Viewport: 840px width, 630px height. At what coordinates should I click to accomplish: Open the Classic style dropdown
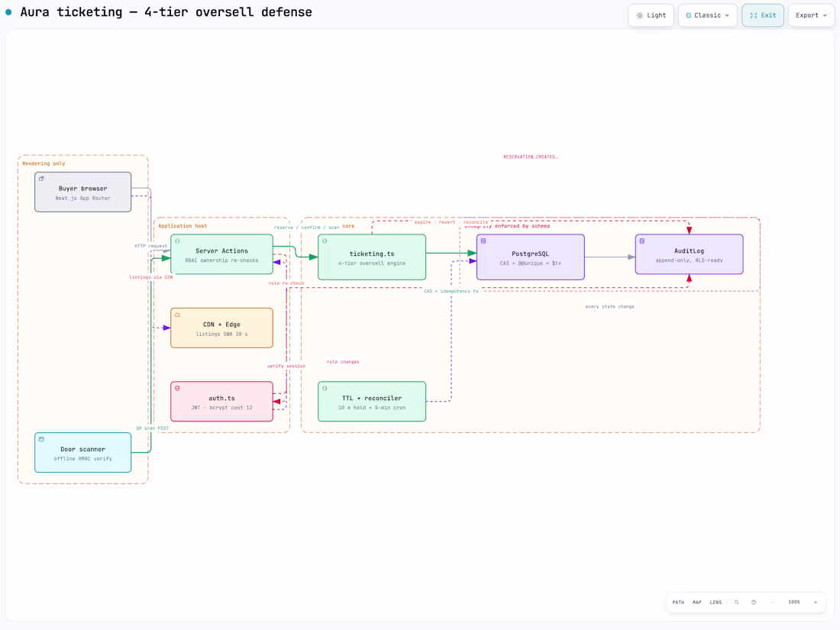[x=708, y=15]
